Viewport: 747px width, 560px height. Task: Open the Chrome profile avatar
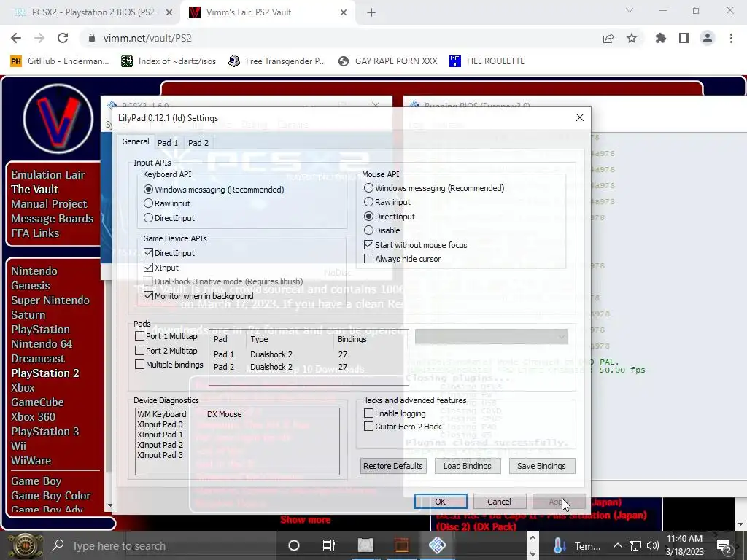[708, 38]
